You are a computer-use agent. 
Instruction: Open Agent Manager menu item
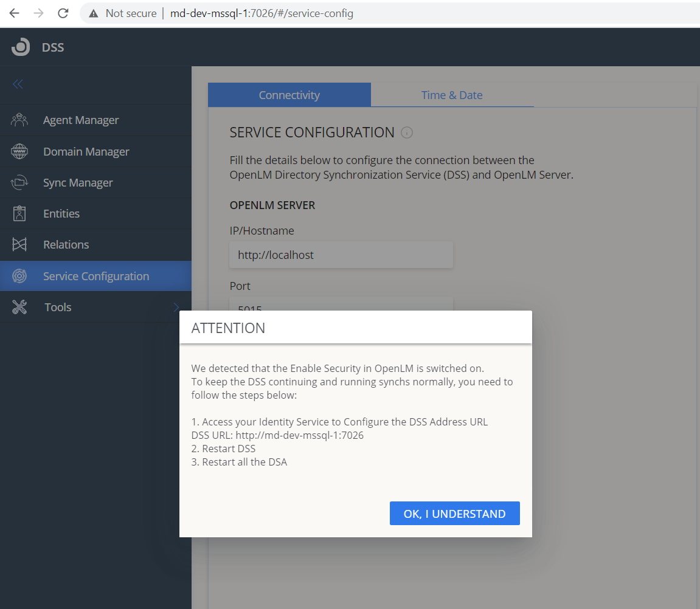click(x=81, y=120)
